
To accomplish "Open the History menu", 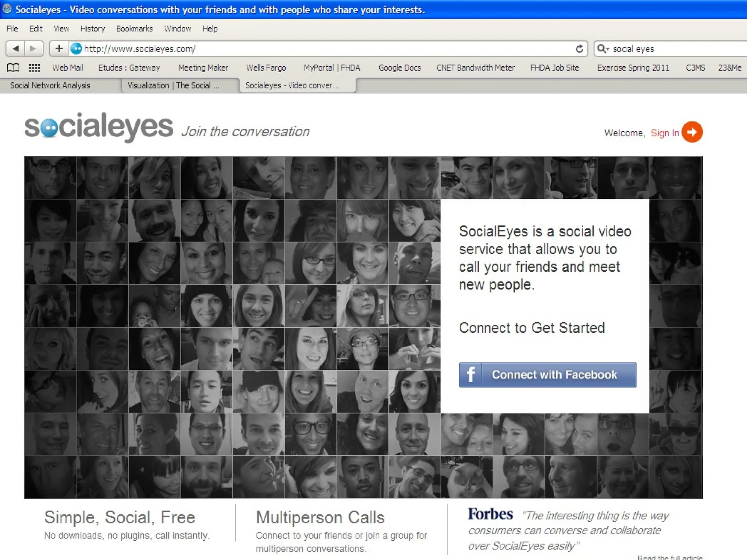I will point(93,28).
